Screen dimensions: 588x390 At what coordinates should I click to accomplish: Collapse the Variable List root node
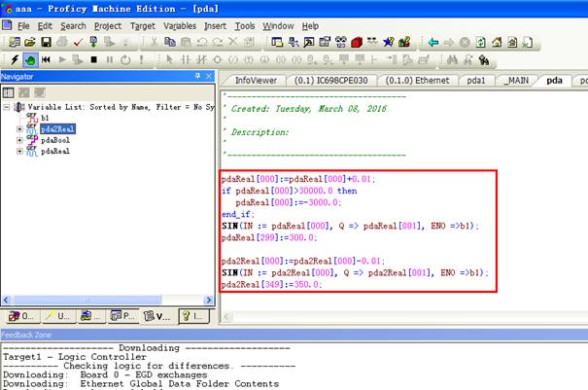pyautogui.click(x=8, y=106)
